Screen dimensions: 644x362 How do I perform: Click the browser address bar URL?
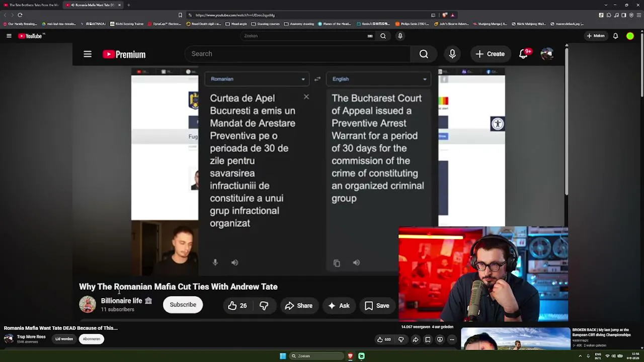pos(235,15)
